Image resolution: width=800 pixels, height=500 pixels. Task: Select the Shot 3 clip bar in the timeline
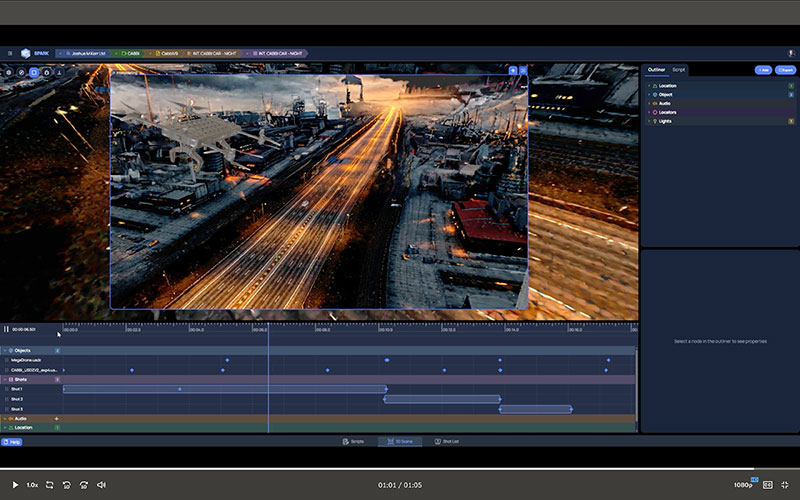535,409
